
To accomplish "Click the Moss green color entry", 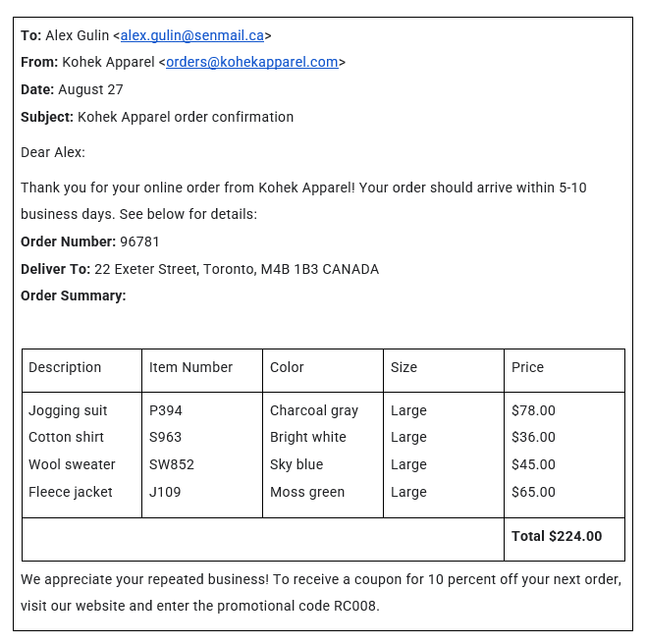I will [x=307, y=492].
